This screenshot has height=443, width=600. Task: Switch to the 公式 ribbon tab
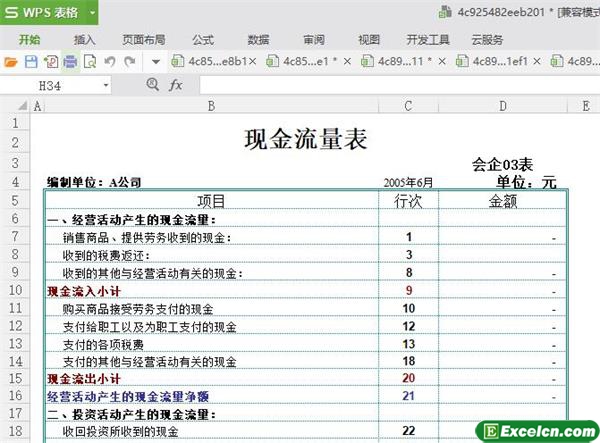pos(203,39)
